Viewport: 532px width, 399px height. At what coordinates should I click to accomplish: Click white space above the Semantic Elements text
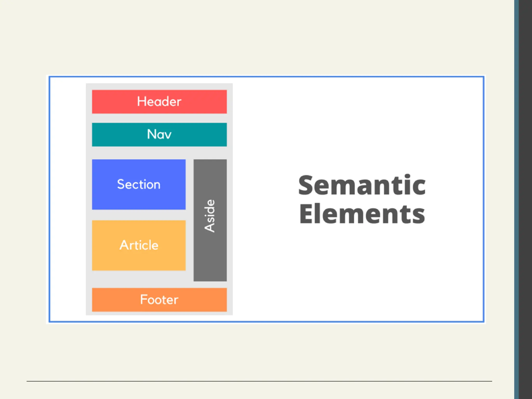pyautogui.click(x=362, y=125)
